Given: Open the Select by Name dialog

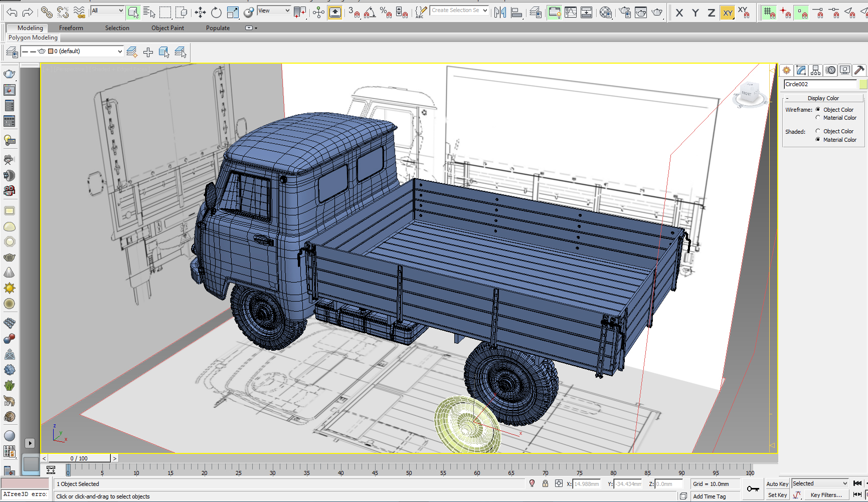Looking at the screenshot, I should click(x=149, y=12).
